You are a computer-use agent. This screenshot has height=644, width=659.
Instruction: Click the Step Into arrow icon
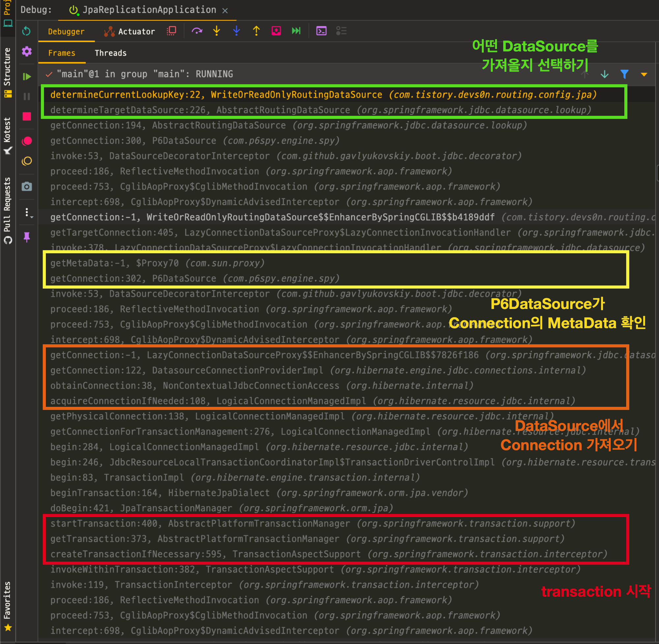[216, 31]
